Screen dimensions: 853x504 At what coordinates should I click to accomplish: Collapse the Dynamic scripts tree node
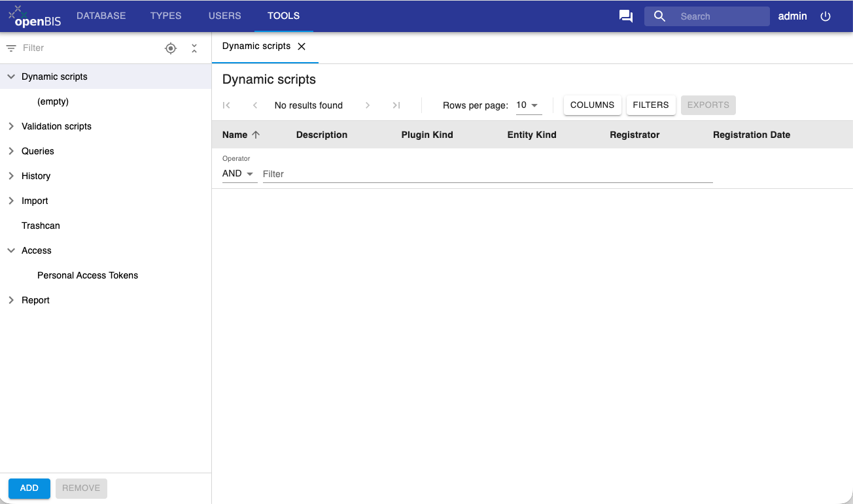coord(11,76)
